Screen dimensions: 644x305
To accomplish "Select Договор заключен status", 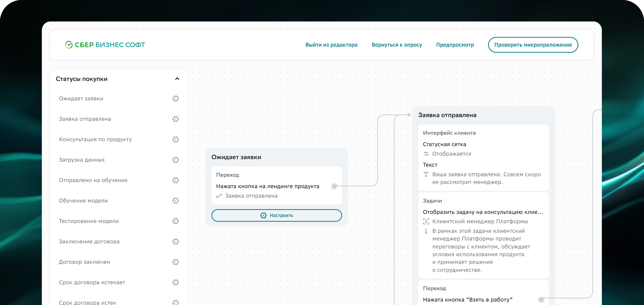I will pos(84,262).
